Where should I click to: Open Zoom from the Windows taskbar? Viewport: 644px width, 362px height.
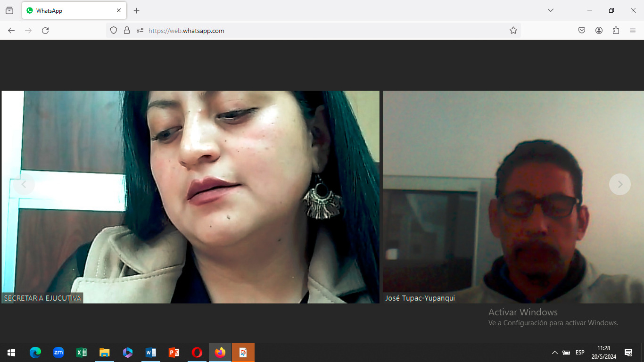click(x=58, y=353)
